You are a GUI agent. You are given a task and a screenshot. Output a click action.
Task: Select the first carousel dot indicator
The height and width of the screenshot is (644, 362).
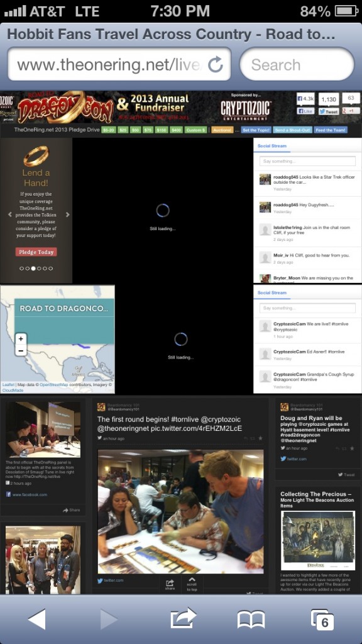click(22, 269)
